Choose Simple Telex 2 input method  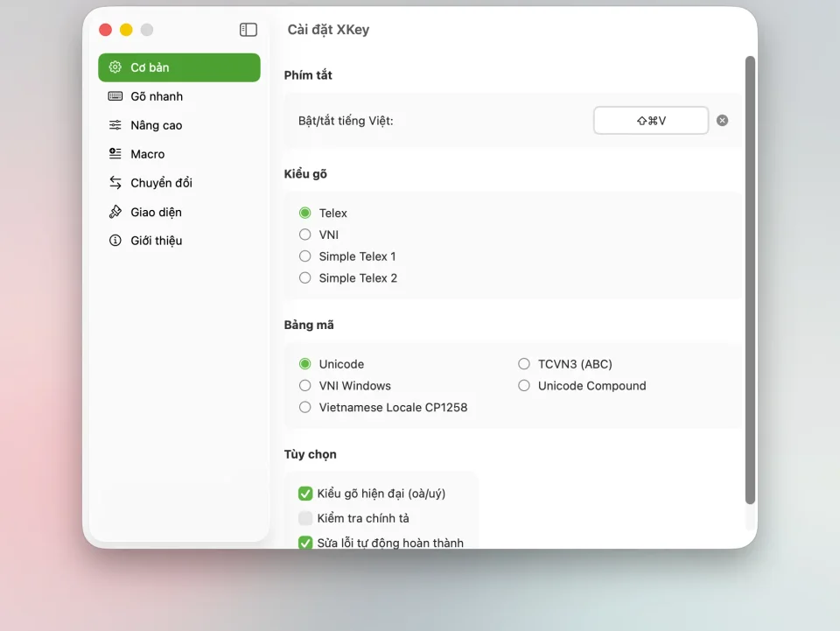tap(304, 278)
